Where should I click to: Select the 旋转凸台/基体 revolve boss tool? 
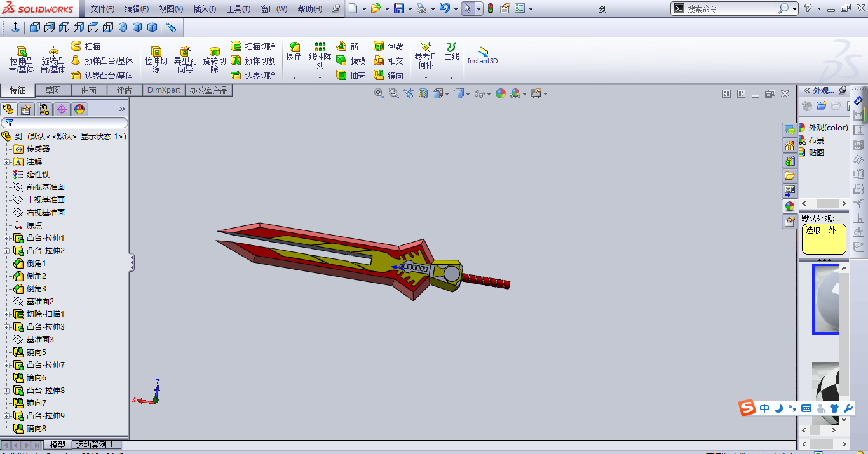coord(53,59)
